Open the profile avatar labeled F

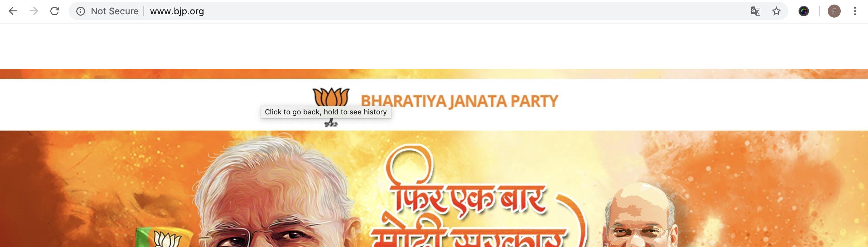[834, 11]
